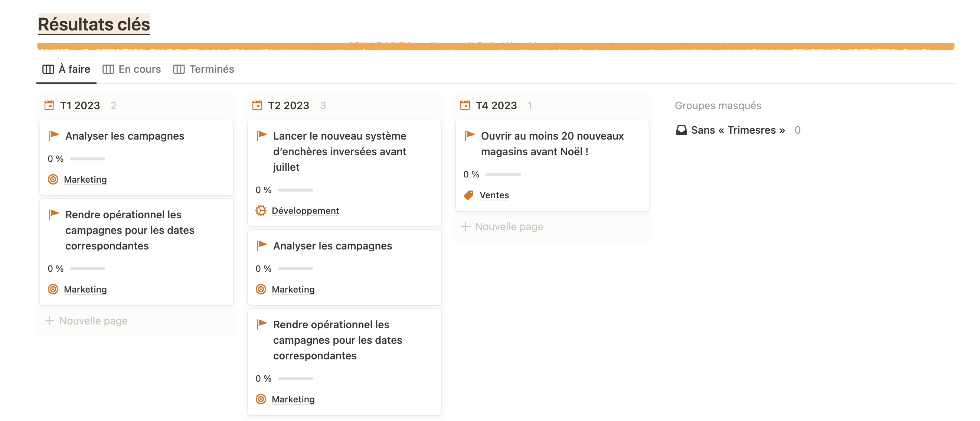Open card Ouvrir au moins 20 nouveaux magasins
Image resolution: width=980 pixels, height=421 pixels.
[552, 143]
